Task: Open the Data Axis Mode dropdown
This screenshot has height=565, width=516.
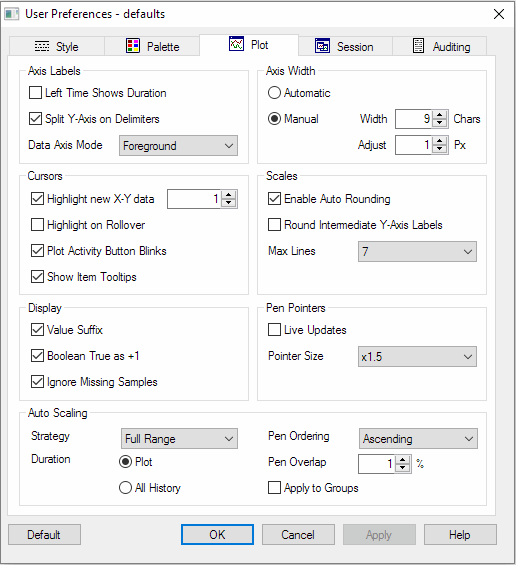Action: 178,146
